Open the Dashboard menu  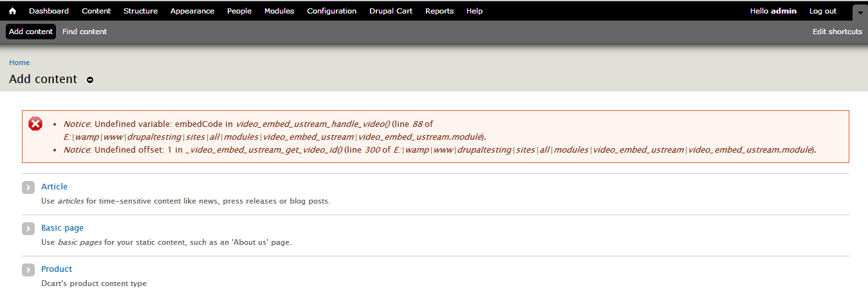(49, 11)
